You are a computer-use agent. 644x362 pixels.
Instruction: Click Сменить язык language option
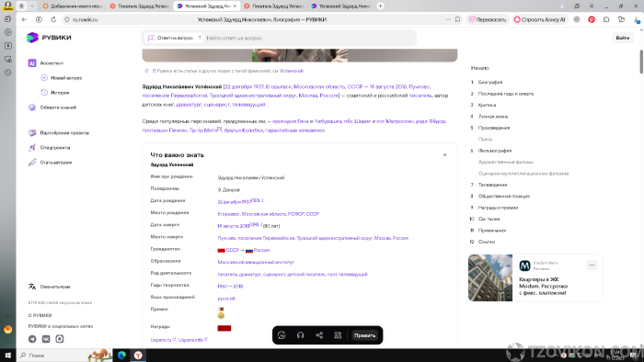50,287
